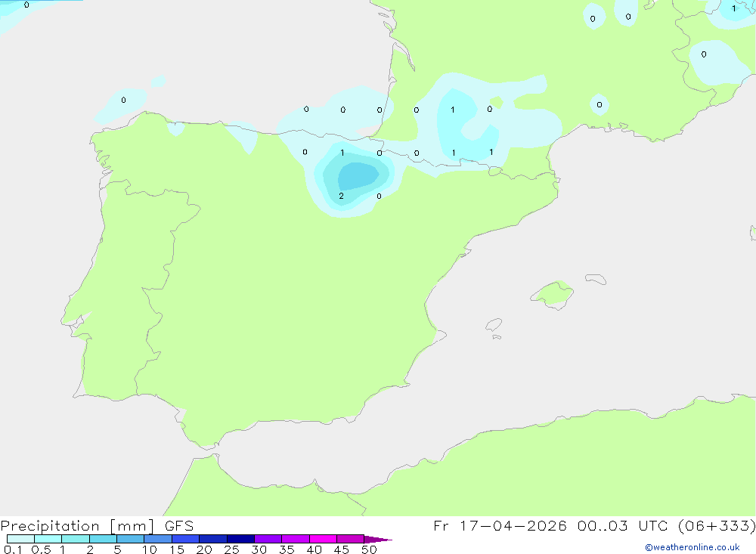756x554 pixels.
Task: Click the '0.5' legend scale label
Action: point(41,549)
